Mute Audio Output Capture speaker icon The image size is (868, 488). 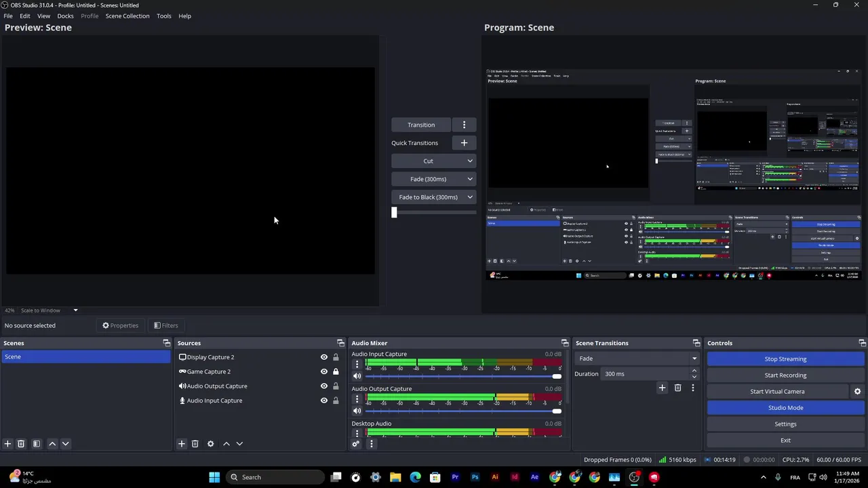point(357,411)
